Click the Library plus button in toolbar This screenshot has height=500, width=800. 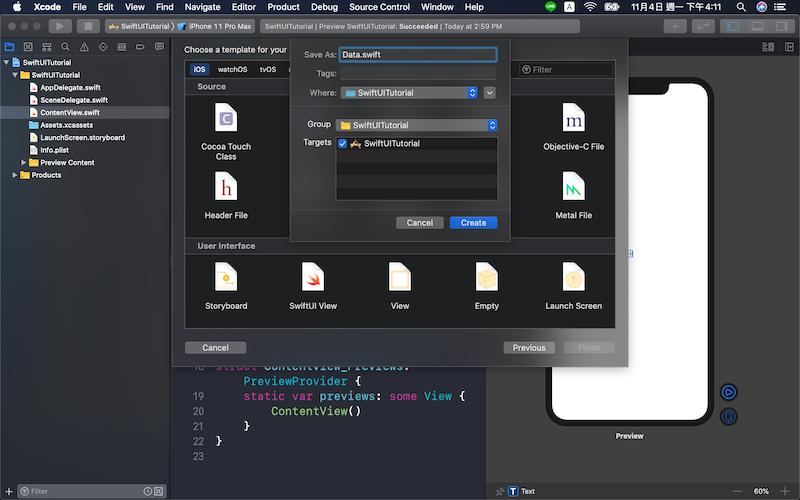point(675,26)
